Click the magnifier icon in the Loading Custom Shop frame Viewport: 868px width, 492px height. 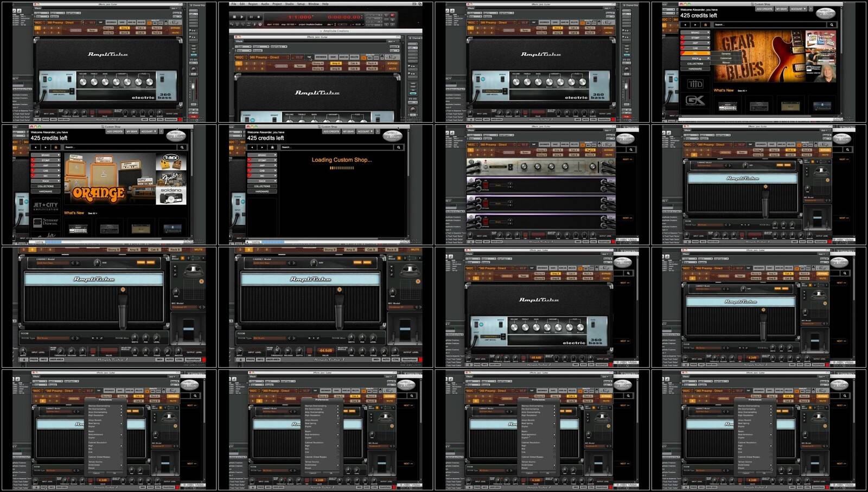pyautogui.click(x=399, y=147)
